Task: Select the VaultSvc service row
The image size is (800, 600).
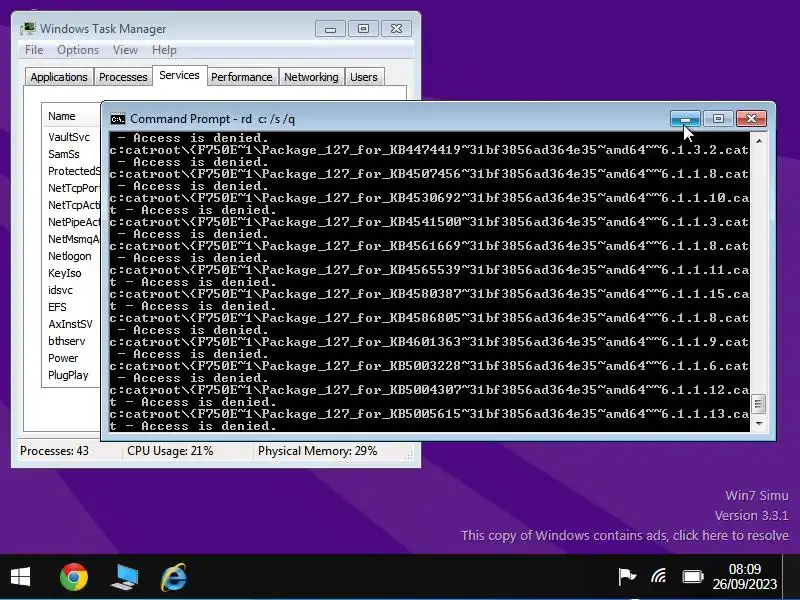Action: pos(71,137)
